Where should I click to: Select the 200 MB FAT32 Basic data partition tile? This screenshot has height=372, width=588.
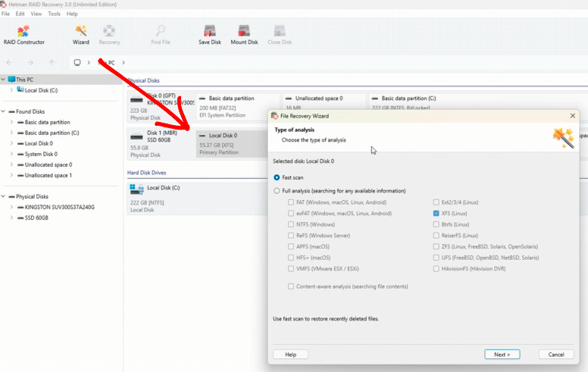point(238,107)
